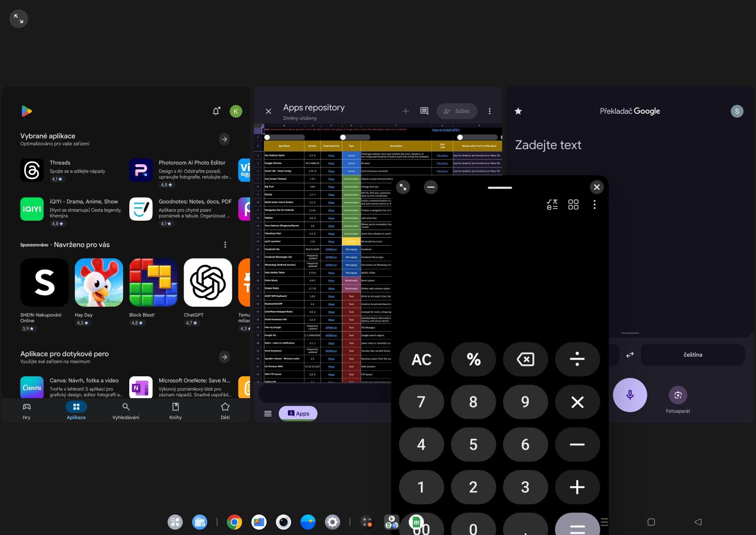Open Settings gear in the taskbar
Image resolution: width=756 pixels, height=535 pixels.
click(332, 522)
